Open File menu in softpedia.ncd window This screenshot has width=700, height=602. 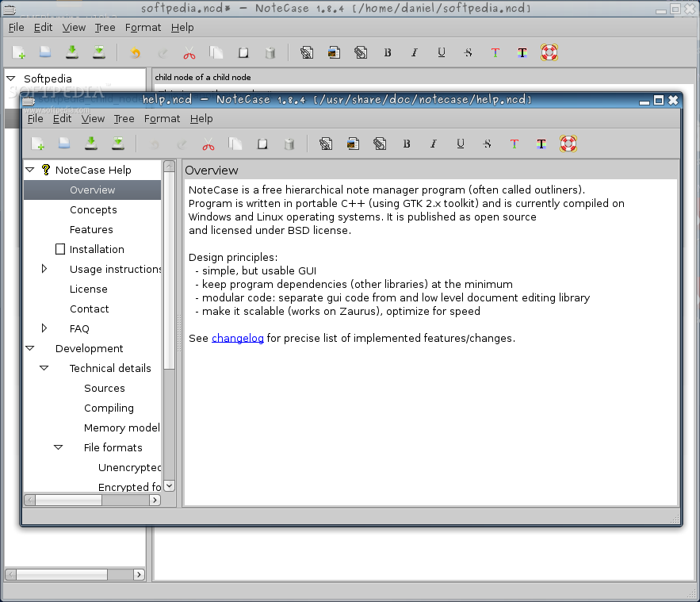tap(16, 28)
